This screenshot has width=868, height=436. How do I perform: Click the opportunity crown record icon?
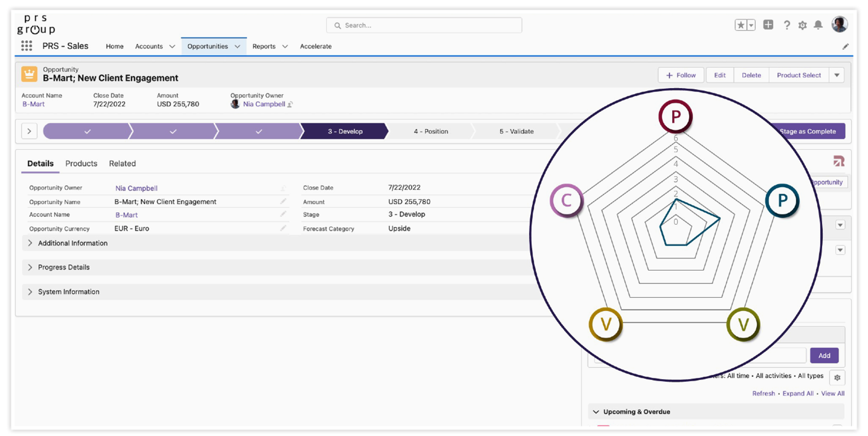(x=30, y=75)
